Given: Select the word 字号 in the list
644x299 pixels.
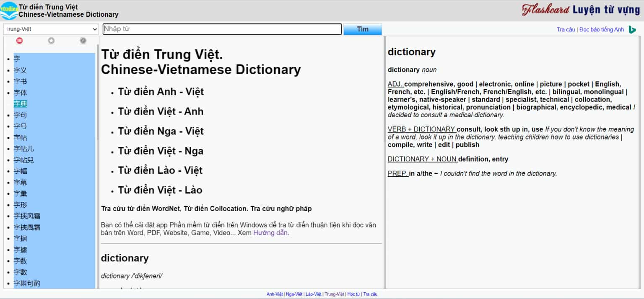Looking at the screenshot, I should tap(20, 126).
